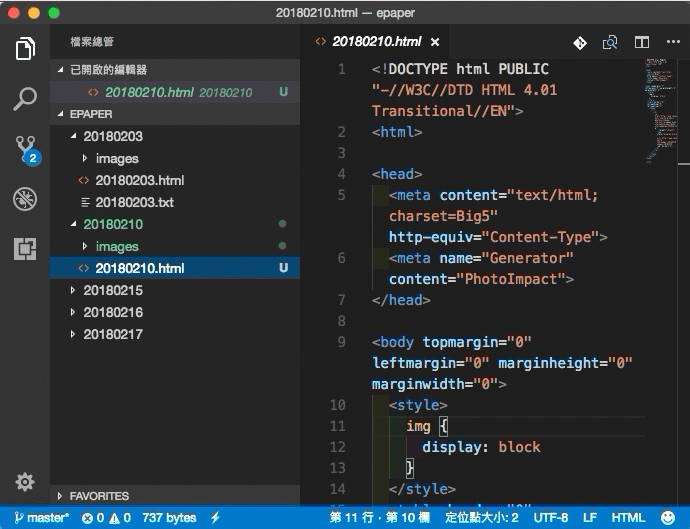The width and height of the screenshot is (690, 529).
Task: Collapse the 20180210 folder
Action: pyautogui.click(x=175, y=224)
